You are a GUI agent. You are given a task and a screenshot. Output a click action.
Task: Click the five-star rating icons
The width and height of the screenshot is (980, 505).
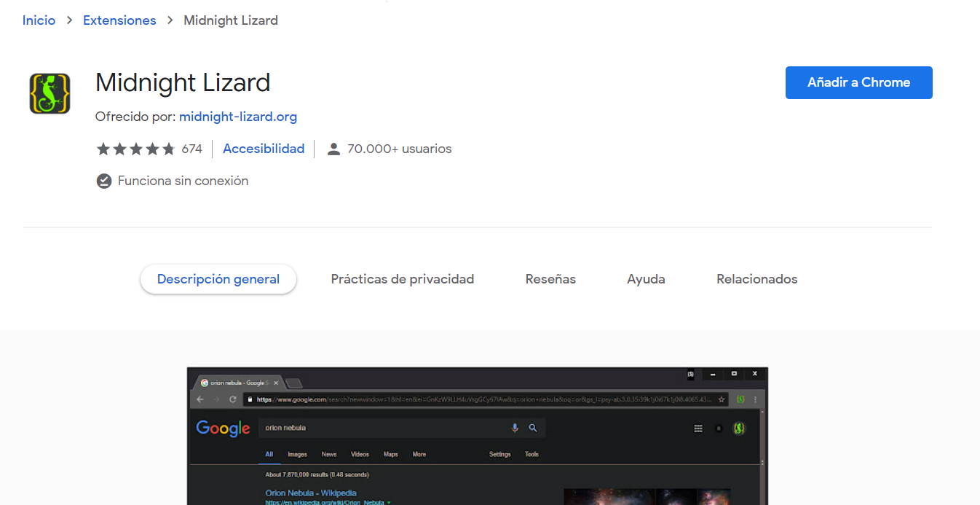tap(136, 149)
